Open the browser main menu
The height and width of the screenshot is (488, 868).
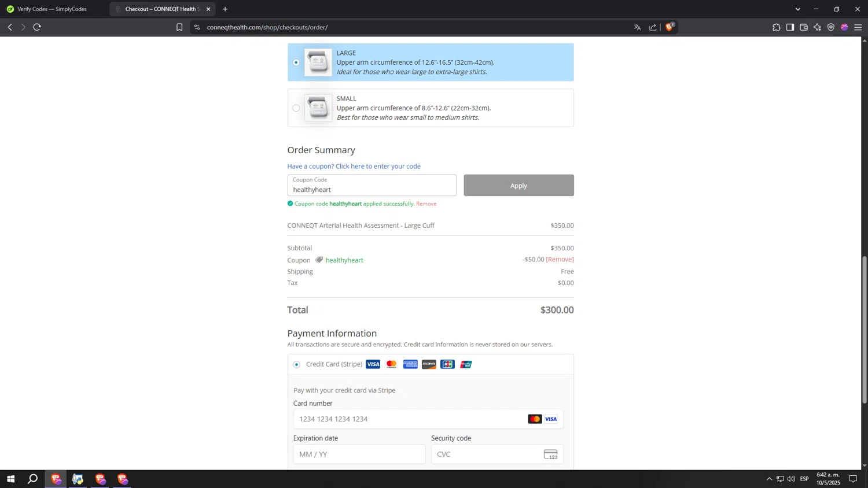[858, 27]
